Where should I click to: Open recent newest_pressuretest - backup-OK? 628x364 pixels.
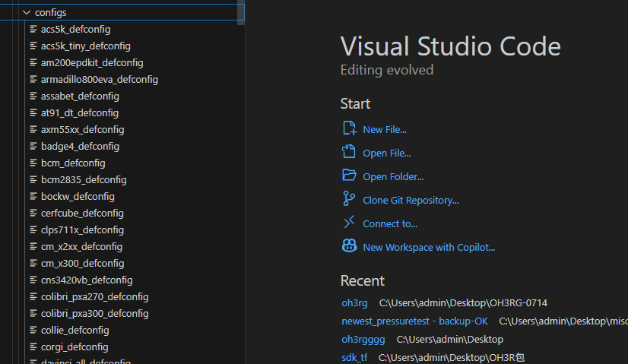[414, 321]
